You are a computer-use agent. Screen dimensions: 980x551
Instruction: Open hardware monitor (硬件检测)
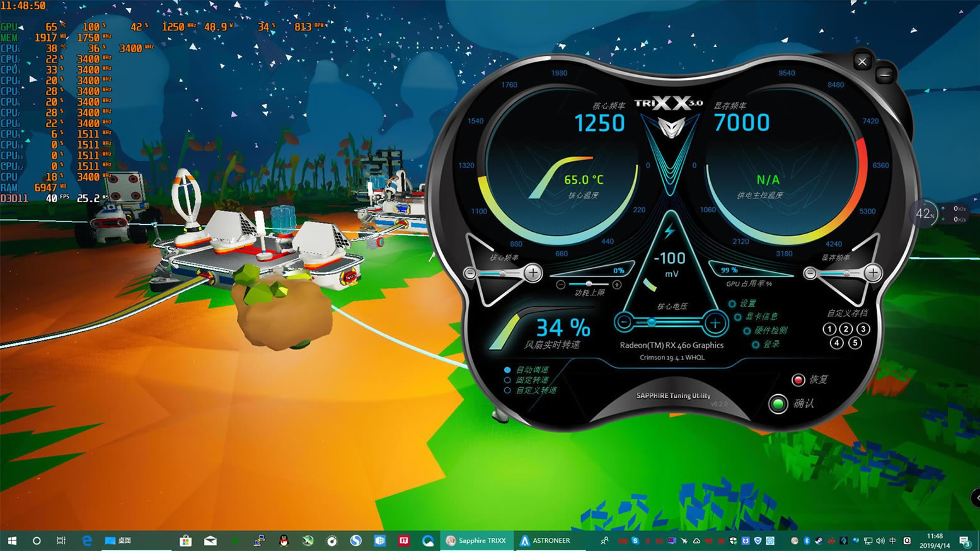tap(765, 331)
